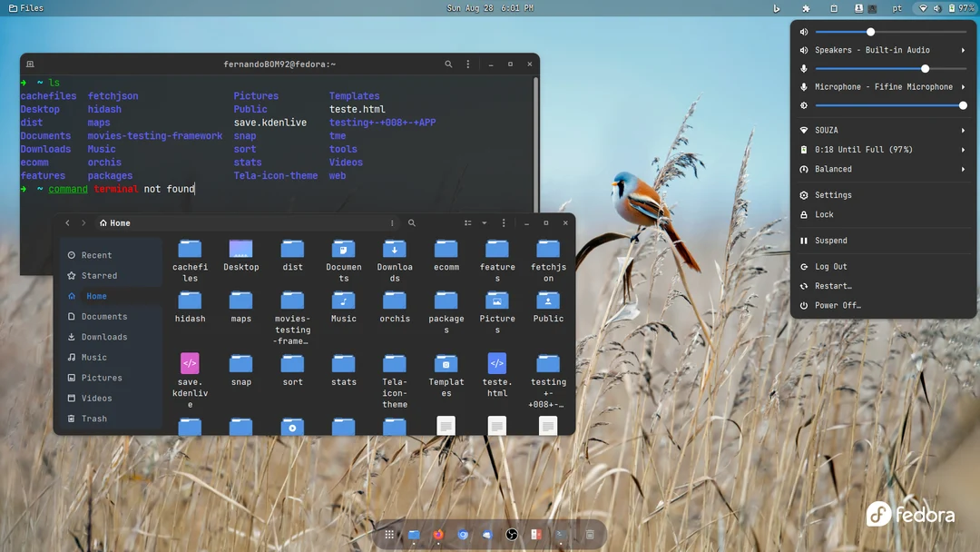Open the terminal application in the dock
980x552 pixels.
pos(560,535)
